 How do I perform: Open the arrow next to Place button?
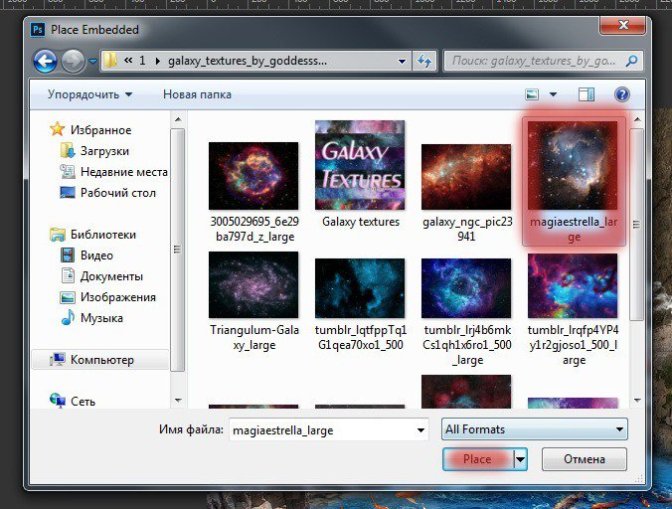point(520,459)
